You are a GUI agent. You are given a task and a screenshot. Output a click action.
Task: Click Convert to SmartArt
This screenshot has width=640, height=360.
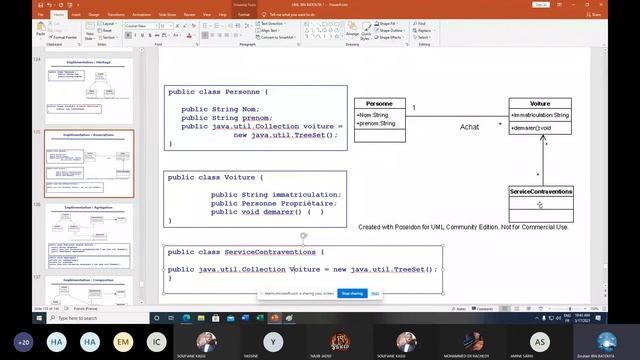[x=276, y=37]
